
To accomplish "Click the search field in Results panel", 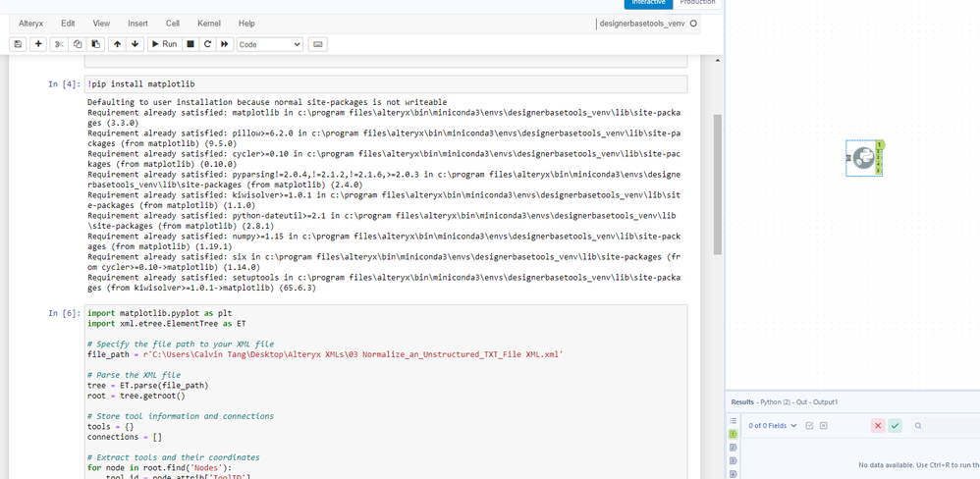I will 945,426.
